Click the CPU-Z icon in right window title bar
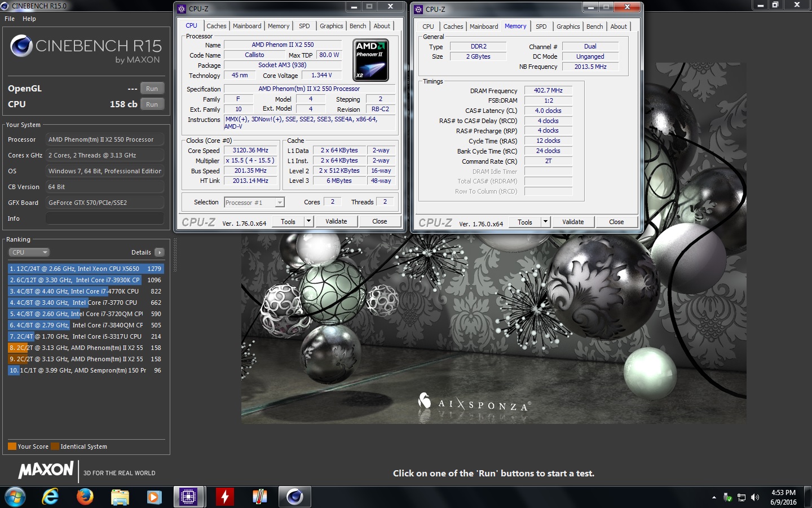The width and height of the screenshot is (812, 508). coord(418,10)
